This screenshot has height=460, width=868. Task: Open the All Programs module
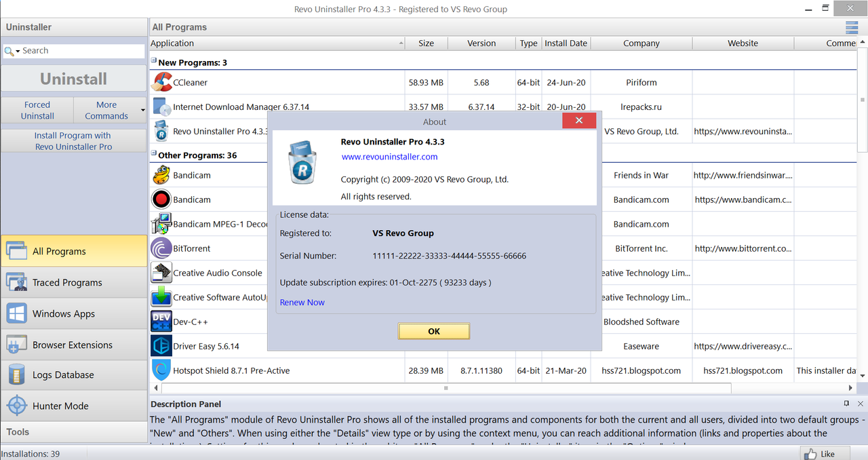pos(74,251)
